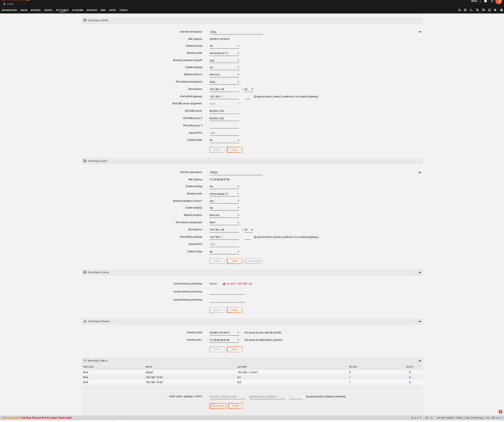Open the file manager icon
This screenshot has width=504, height=422.
click(x=477, y=10)
